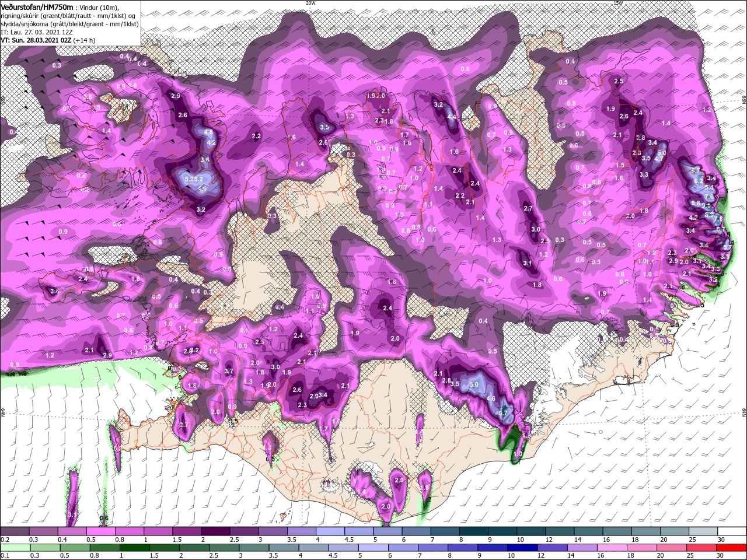Screen dimensions: 747x560
Task: Click the 4.4 value on the map
Action: tap(452, 117)
